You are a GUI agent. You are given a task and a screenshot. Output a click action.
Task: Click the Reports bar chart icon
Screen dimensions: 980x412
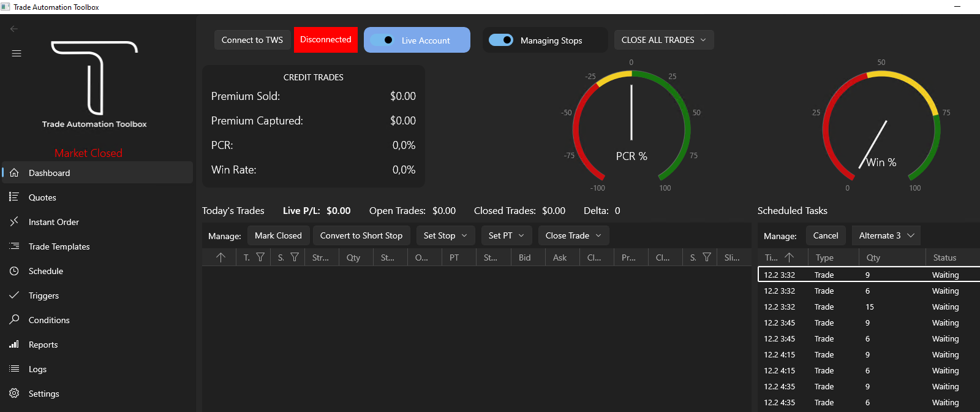coord(14,345)
